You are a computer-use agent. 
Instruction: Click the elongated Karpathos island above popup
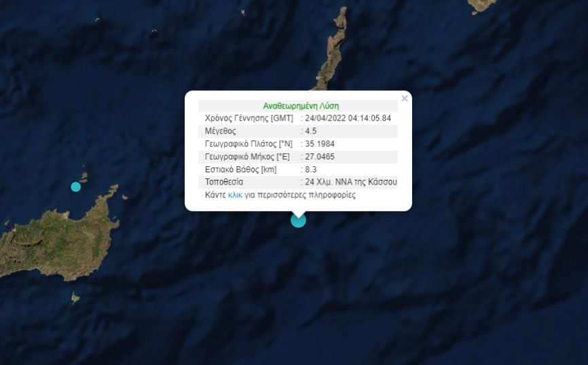[x=332, y=49]
